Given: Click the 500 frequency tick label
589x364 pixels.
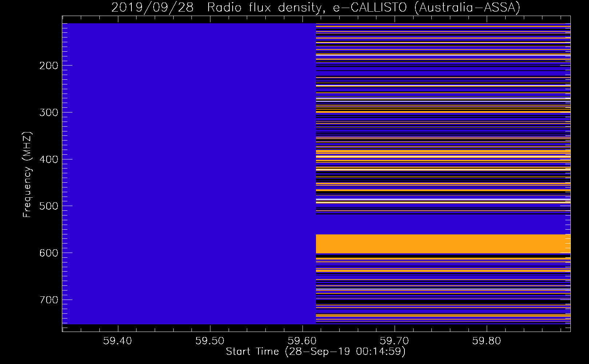Looking at the screenshot, I should pos(49,206).
